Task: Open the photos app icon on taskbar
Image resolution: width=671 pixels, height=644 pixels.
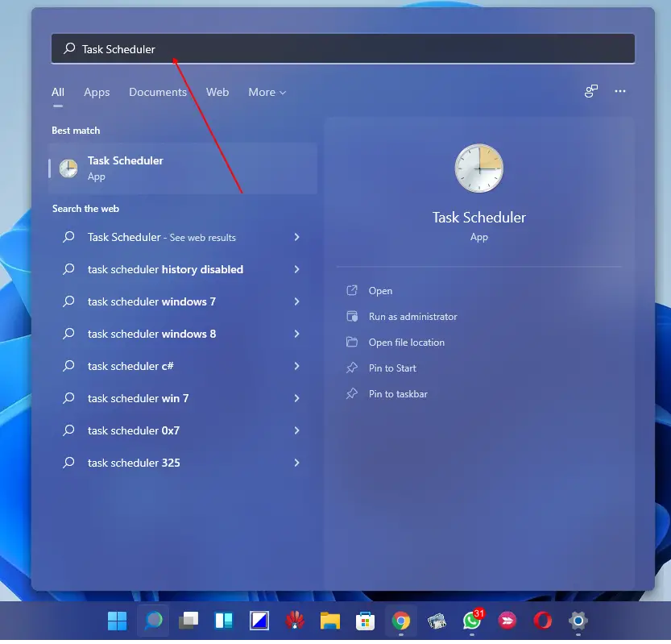Action: [x=437, y=621]
